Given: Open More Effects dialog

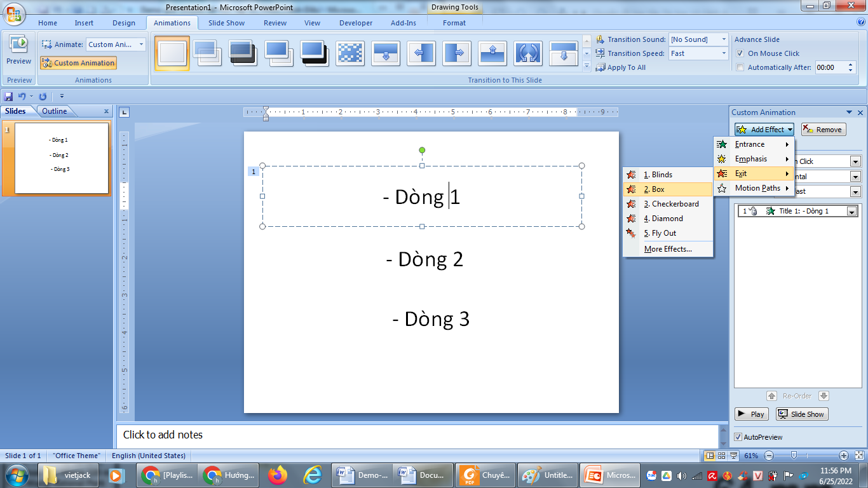Looking at the screenshot, I should click(x=668, y=249).
